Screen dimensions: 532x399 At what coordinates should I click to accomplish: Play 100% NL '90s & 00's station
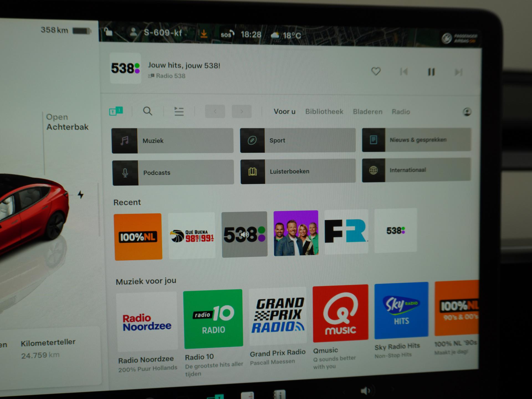(x=457, y=308)
